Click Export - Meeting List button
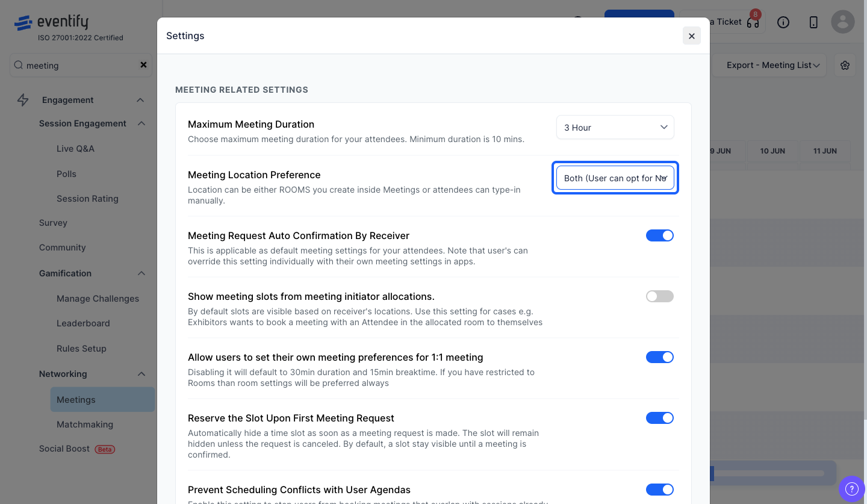This screenshot has width=867, height=504. click(x=773, y=65)
